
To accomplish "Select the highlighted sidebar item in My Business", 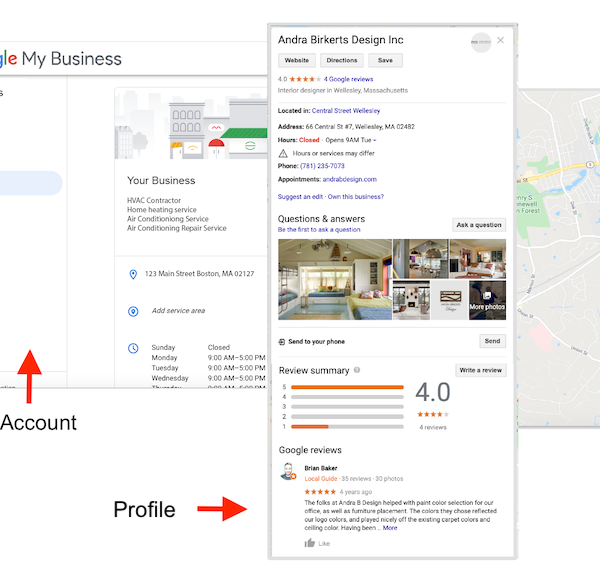I will (30, 183).
